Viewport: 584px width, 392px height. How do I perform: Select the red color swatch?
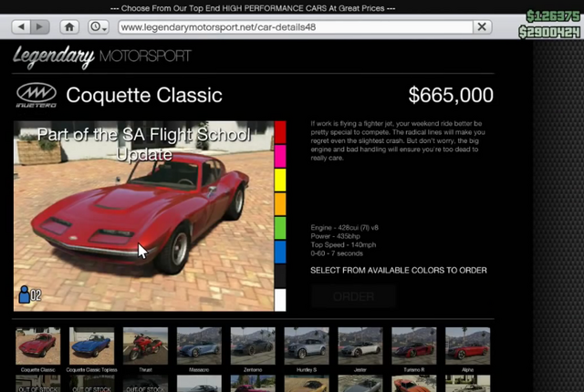pyautogui.click(x=280, y=132)
